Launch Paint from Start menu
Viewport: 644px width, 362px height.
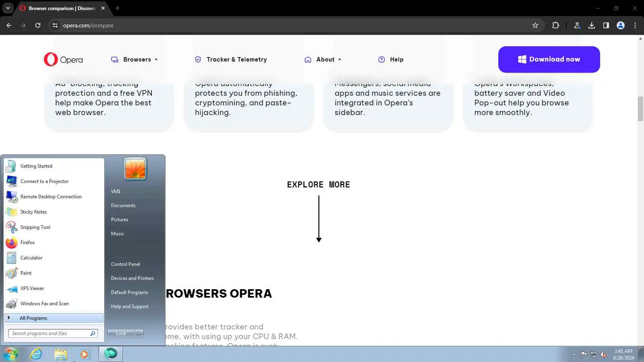point(54,273)
